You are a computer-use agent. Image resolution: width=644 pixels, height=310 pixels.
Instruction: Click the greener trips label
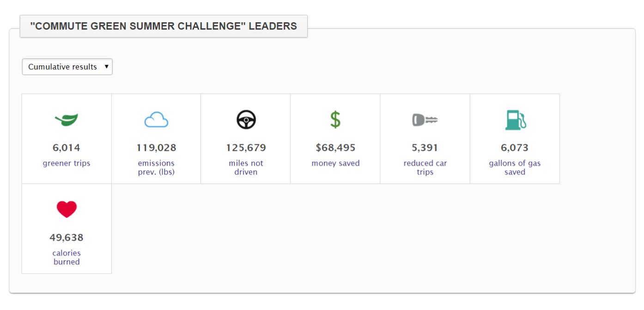pos(67,163)
